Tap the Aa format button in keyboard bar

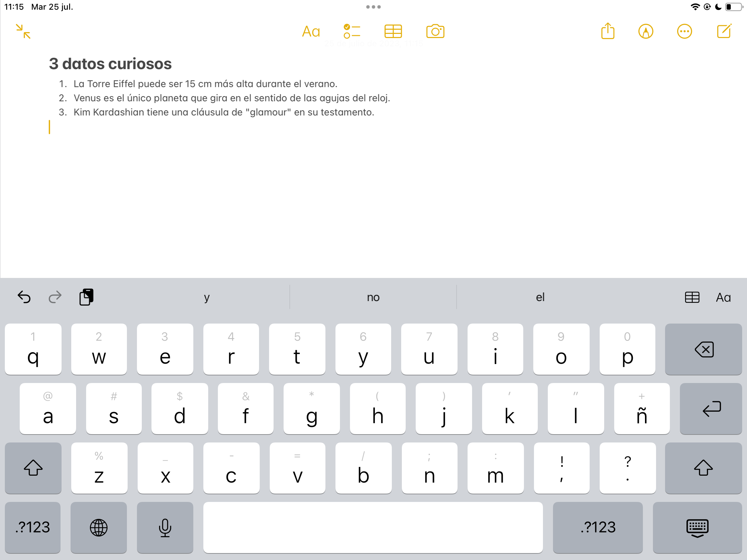723,297
